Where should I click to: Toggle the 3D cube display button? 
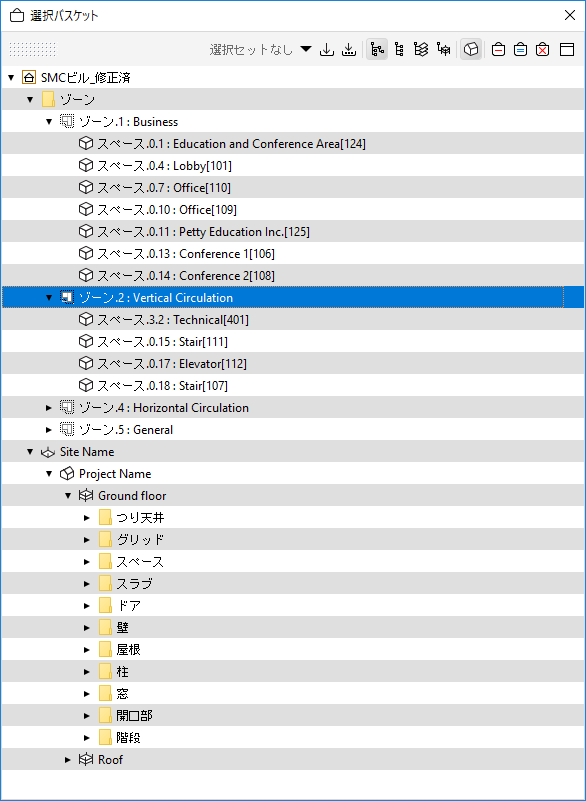(x=471, y=50)
